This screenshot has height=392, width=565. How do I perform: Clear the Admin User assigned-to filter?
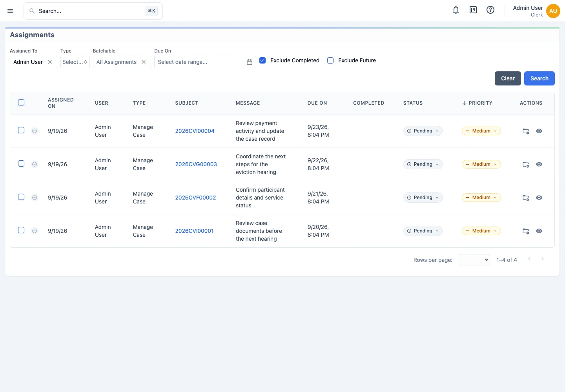[x=50, y=62]
